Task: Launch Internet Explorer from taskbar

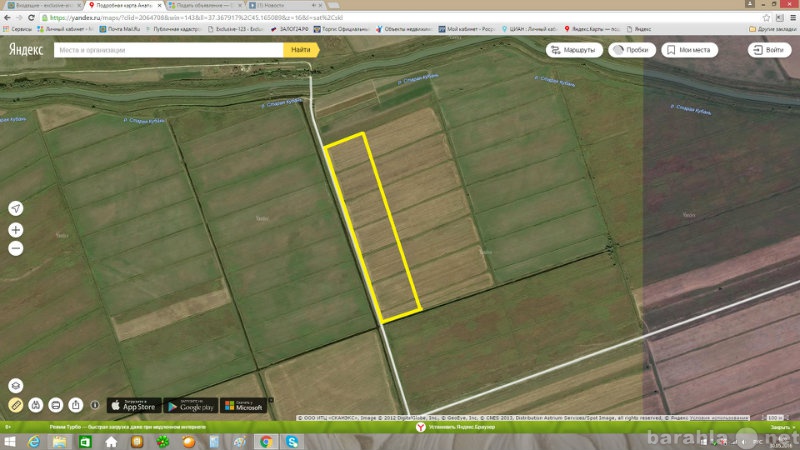Action: point(34,441)
